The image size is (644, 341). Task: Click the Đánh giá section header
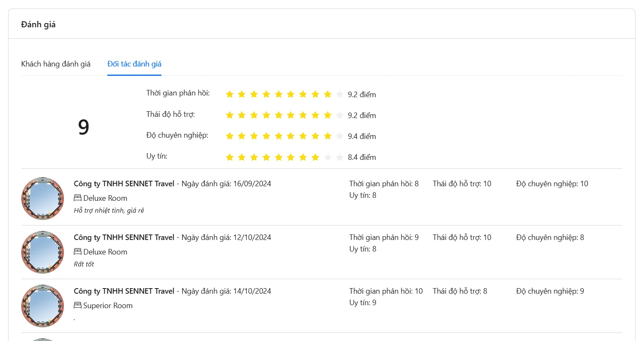(38, 24)
